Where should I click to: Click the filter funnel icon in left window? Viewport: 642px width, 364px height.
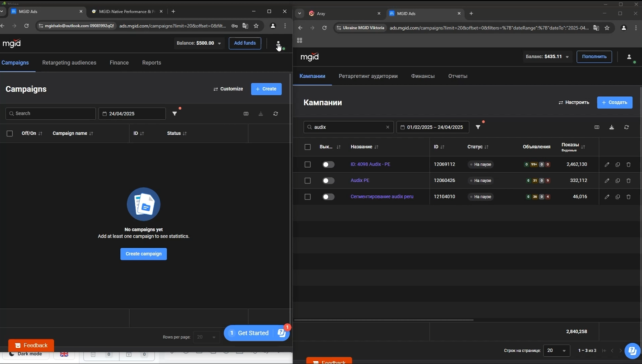pos(175,113)
